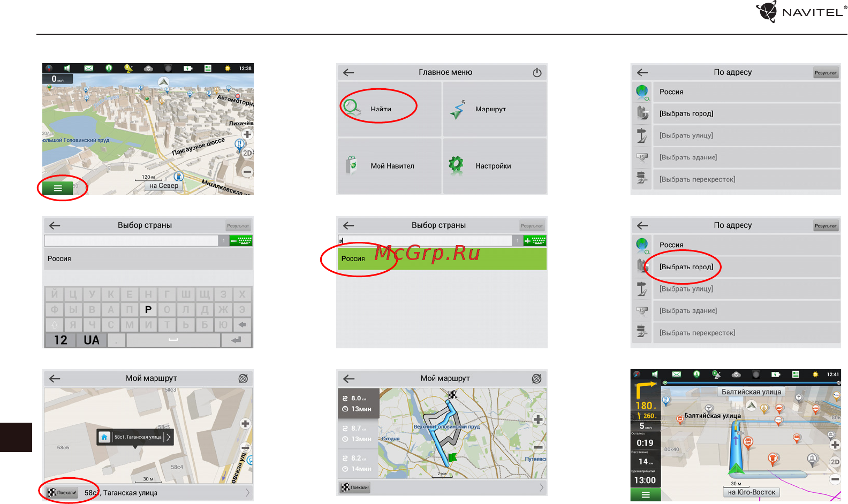Select the 8.2 км 14 мин route option
Screen dimensions: 848x504
(358, 463)
